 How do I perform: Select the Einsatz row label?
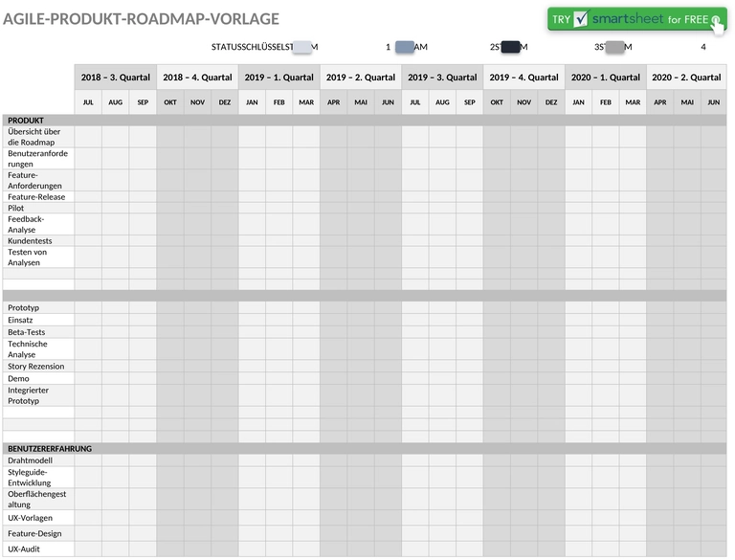tap(38, 320)
